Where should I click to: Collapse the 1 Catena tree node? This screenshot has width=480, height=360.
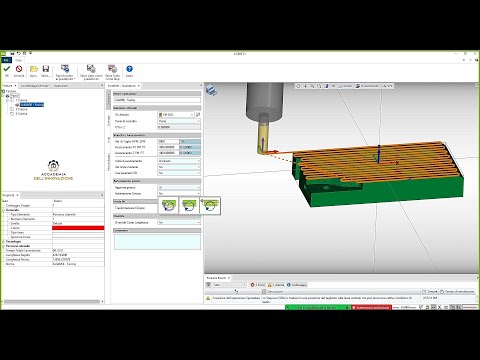(7, 100)
